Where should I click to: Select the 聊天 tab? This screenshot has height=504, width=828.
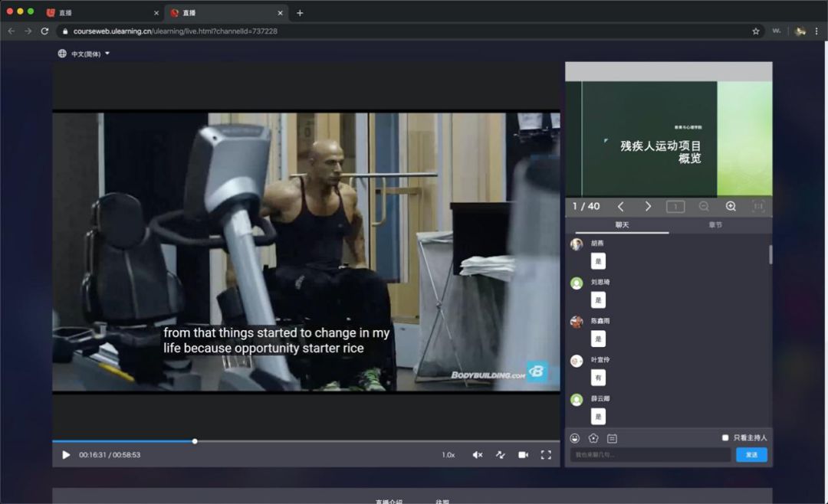[x=622, y=225]
